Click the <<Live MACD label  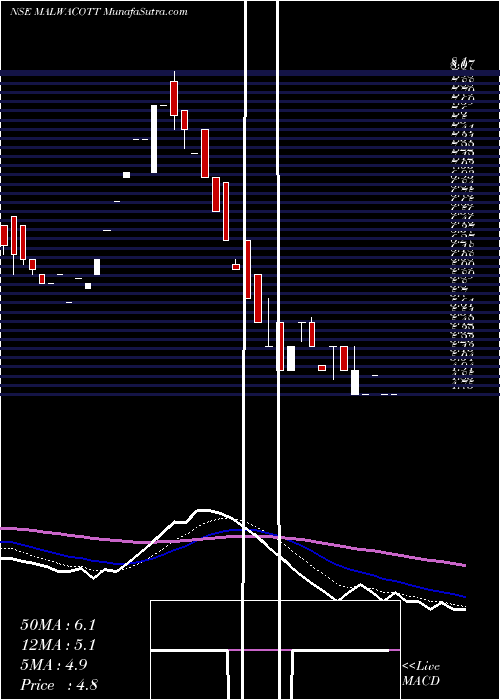[421, 674]
